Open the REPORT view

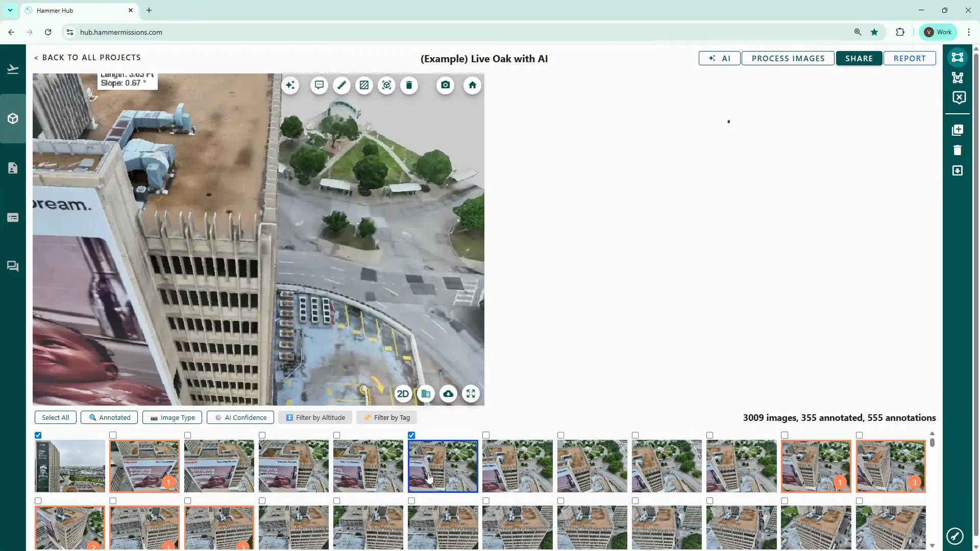909,58
